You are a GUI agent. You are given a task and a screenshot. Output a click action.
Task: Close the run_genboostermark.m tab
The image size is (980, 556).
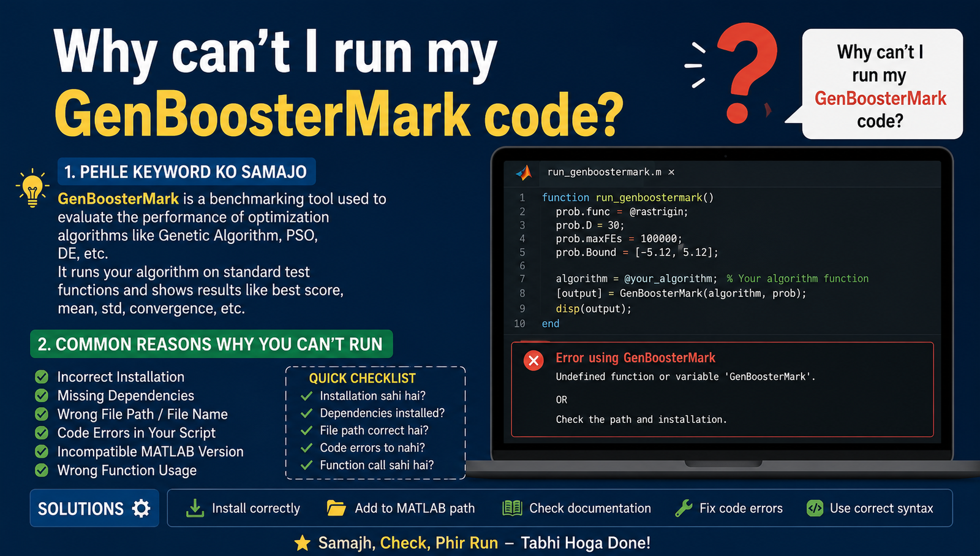pyautogui.click(x=671, y=172)
